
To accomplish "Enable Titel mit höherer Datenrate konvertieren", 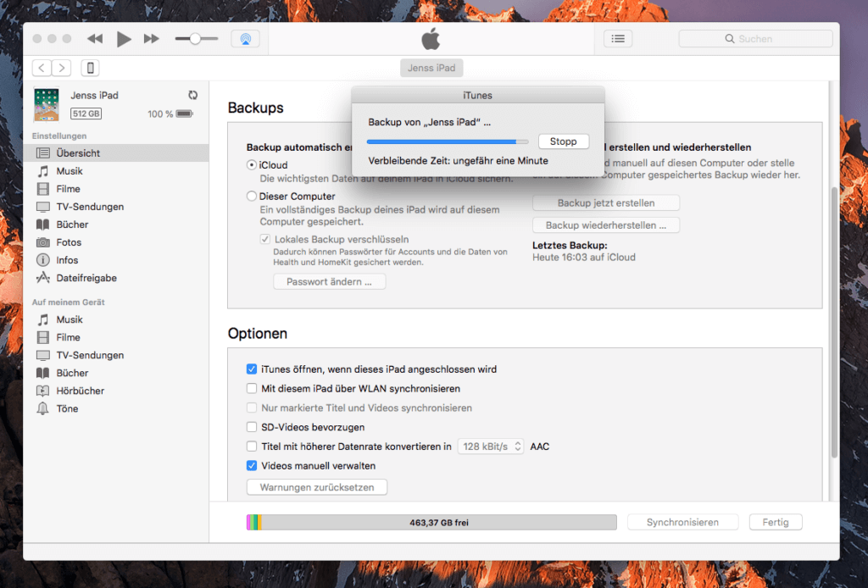I will tap(252, 447).
